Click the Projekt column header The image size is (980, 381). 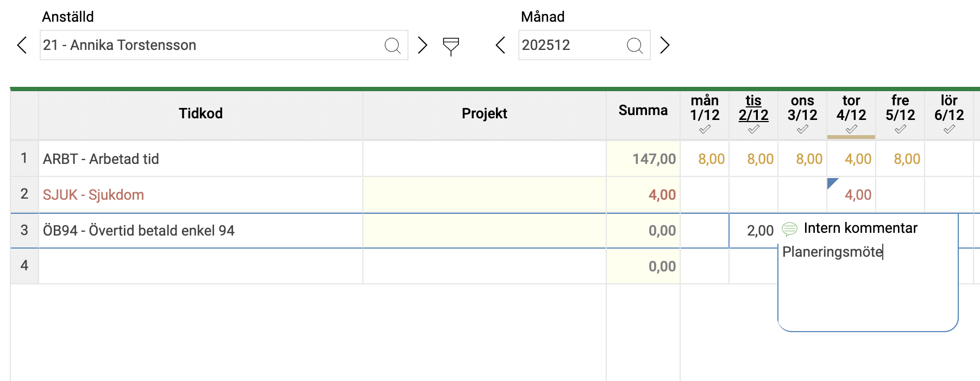484,113
